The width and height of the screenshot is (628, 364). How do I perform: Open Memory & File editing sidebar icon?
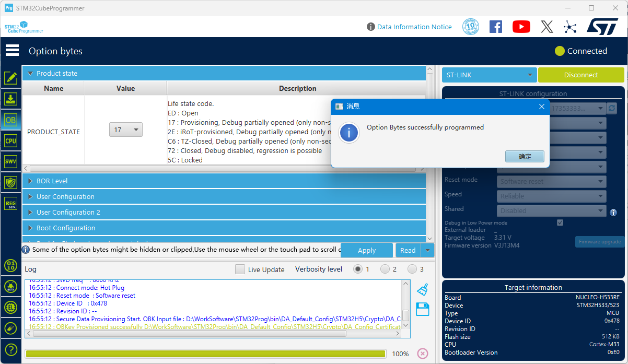[x=10, y=78]
